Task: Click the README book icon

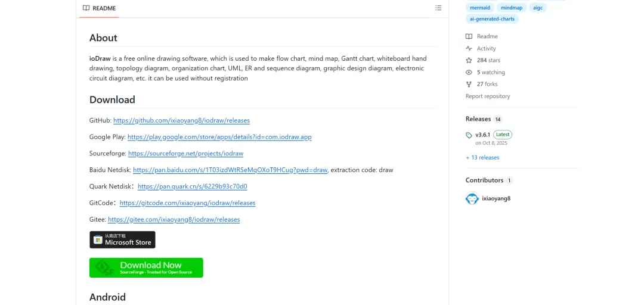Action: coord(86,8)
